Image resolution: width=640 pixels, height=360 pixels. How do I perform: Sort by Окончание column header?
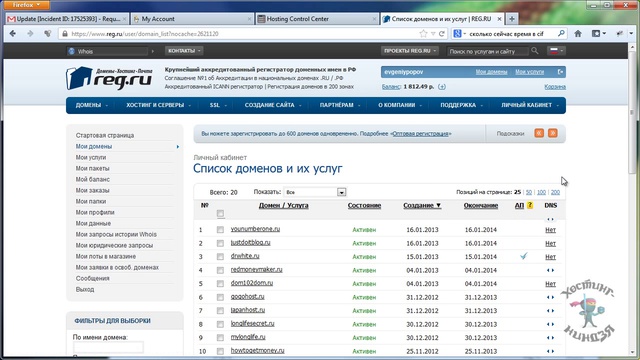(480, 205)
